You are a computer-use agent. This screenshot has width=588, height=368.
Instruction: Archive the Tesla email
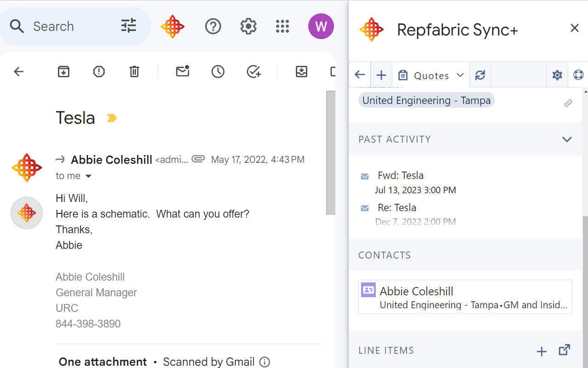[63, 71]
